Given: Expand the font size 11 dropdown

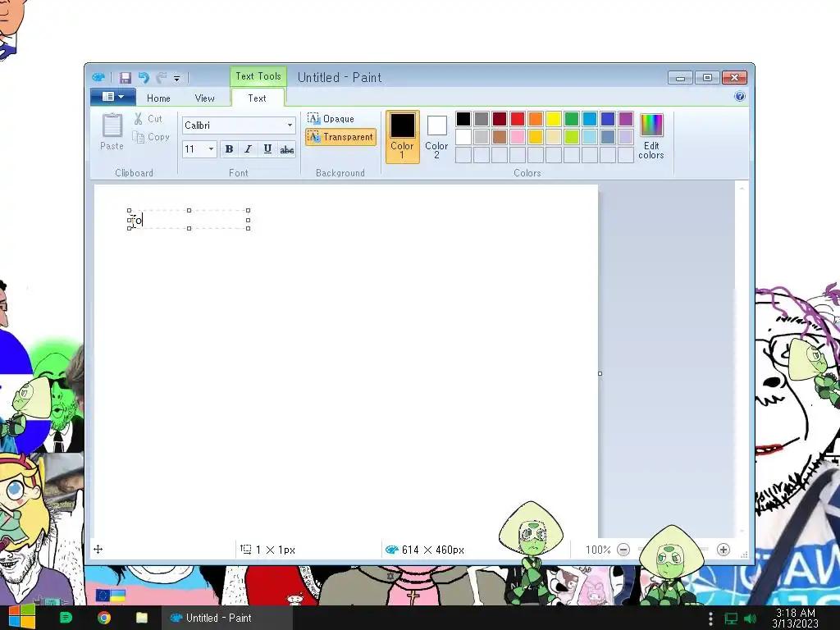Looking at the screenshot, I should (211, 149).
